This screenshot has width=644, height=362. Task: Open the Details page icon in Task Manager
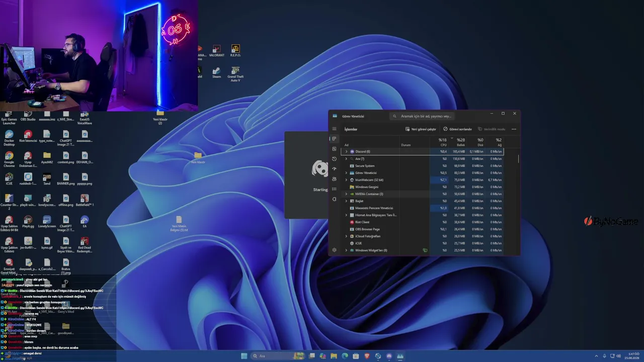tap(334, 189)
